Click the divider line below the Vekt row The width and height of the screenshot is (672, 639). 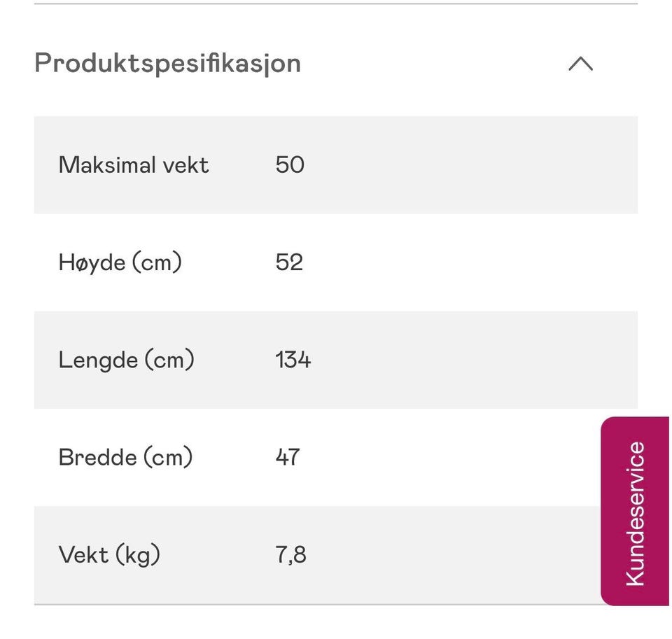coord(318,605)
